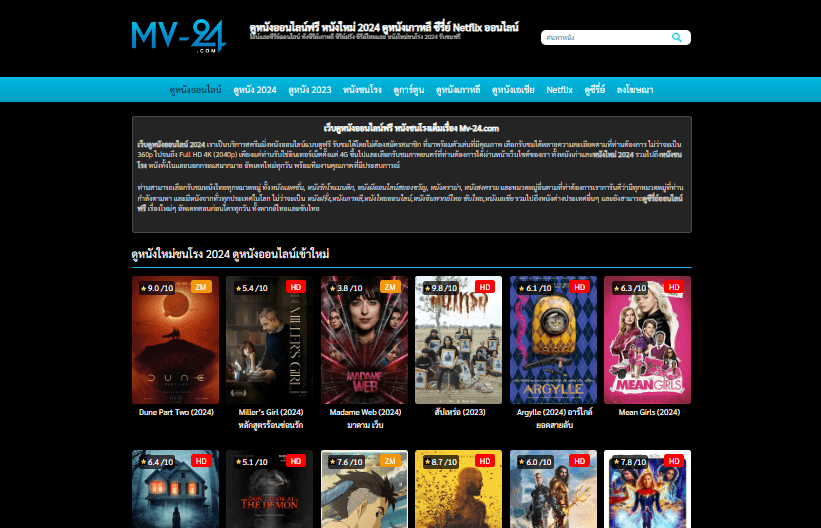Click the 6.1/10 star rating badge
Viewport: 821px width, 528px height.
click(x=535, y=288)
